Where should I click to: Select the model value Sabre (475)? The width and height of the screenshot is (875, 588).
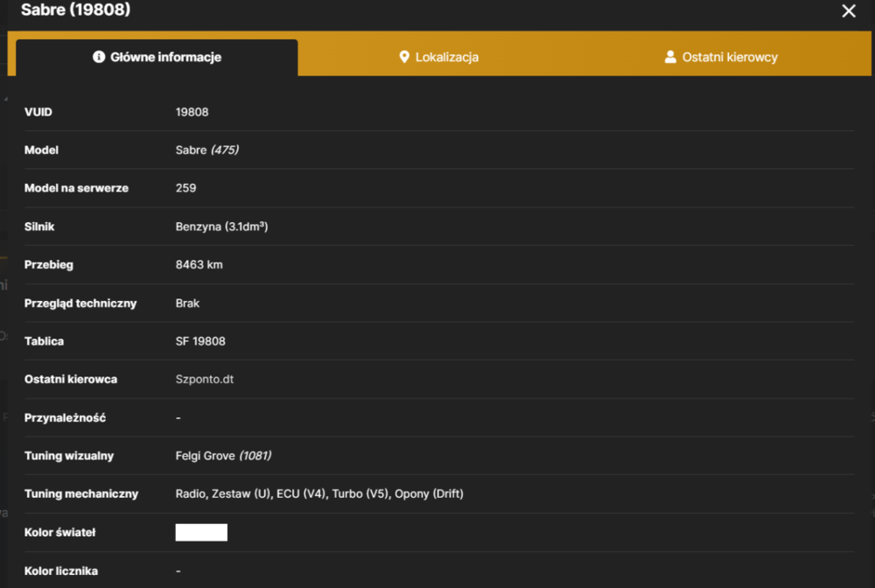pyautogui.click(x=207, y=150)
